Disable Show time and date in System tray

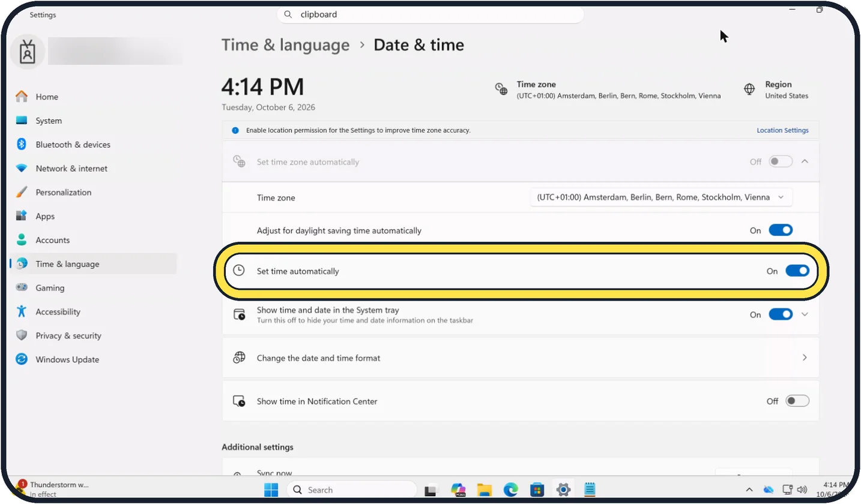(781, 314)
